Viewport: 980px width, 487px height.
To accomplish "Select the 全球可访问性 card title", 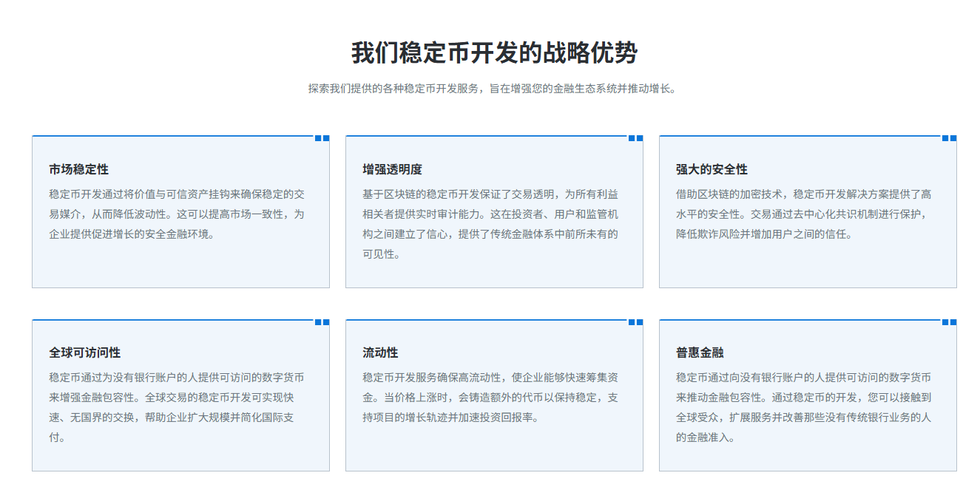I will tap(84, 353).
